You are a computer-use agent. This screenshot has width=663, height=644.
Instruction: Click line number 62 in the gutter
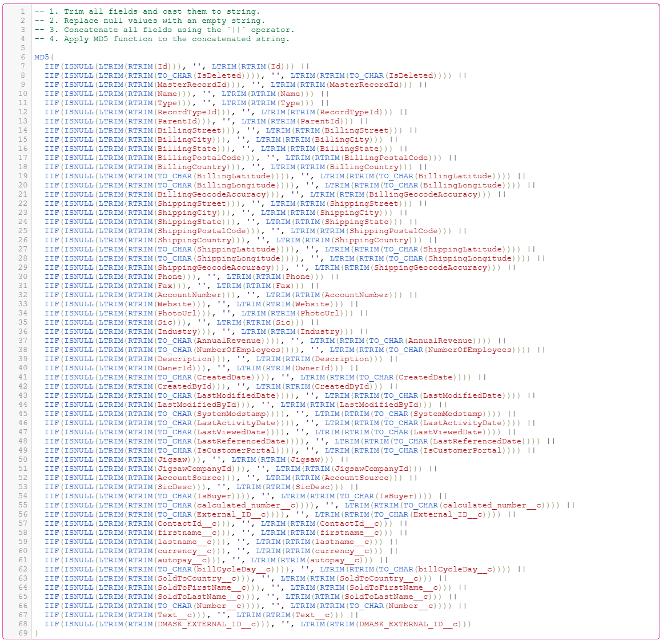tap(23, 569)
